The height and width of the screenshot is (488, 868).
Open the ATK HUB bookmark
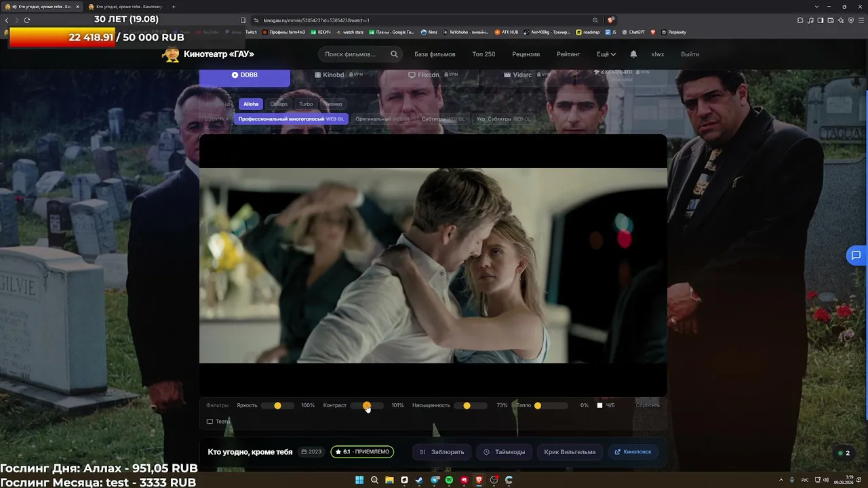point(506,32)
